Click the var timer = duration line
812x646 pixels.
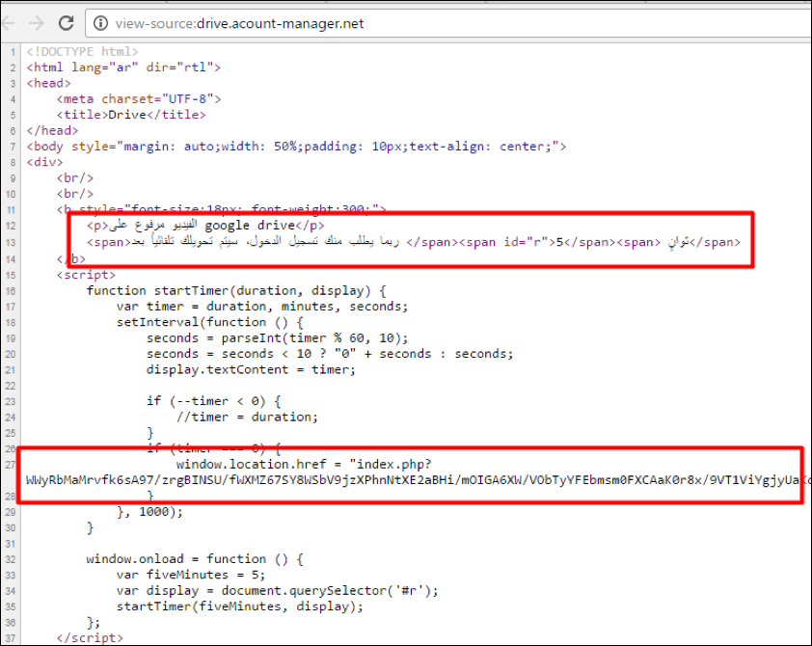(262, 307)
